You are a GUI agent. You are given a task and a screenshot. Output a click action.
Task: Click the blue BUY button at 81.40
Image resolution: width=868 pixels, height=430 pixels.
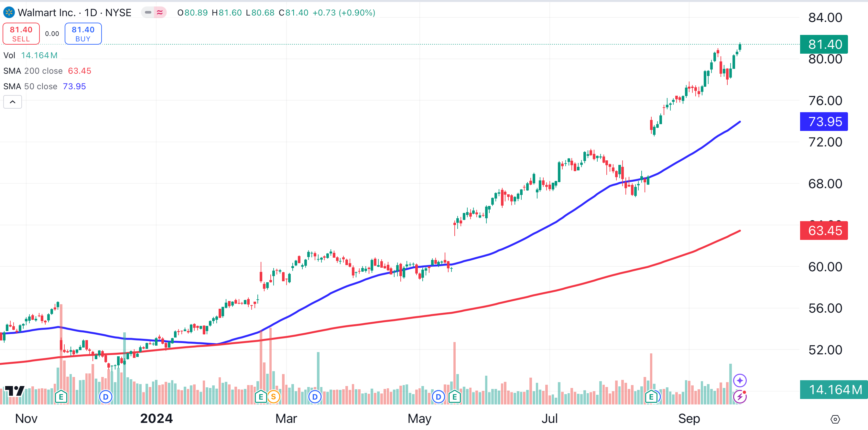point(83,33)
